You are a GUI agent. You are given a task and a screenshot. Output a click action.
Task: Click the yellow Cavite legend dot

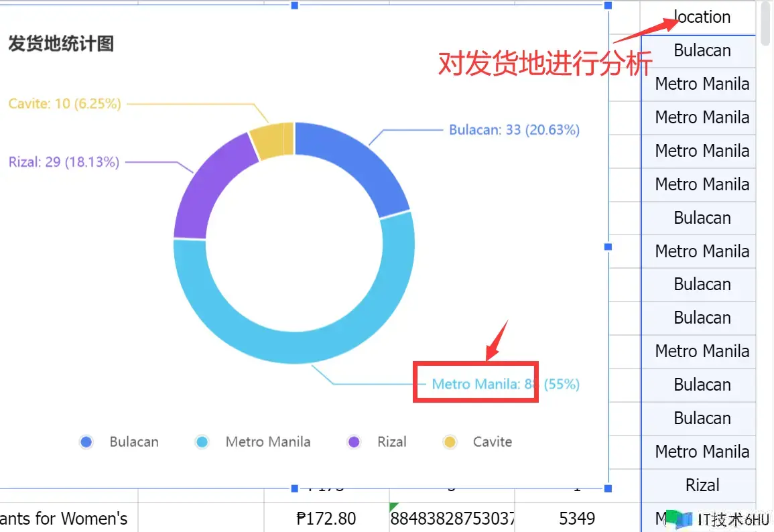click(x=450, y=442)
